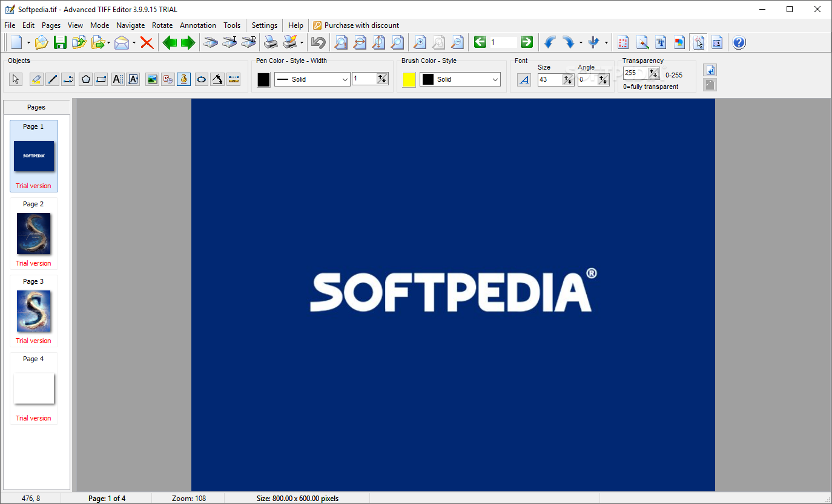The width and height of the screenshot is (832, 504).
Task: Open the File menu
Action: point(10,25)
